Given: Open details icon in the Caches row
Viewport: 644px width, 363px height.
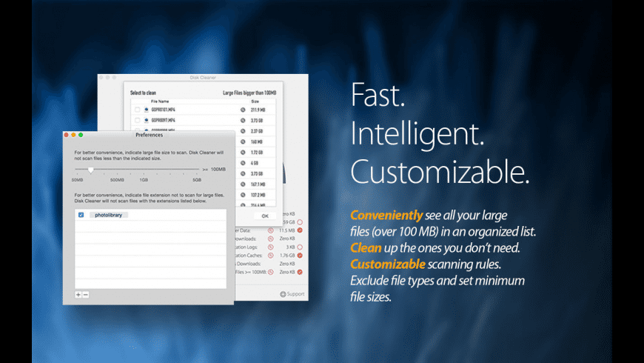Looking at the screenshot, I should pos(271,256).
